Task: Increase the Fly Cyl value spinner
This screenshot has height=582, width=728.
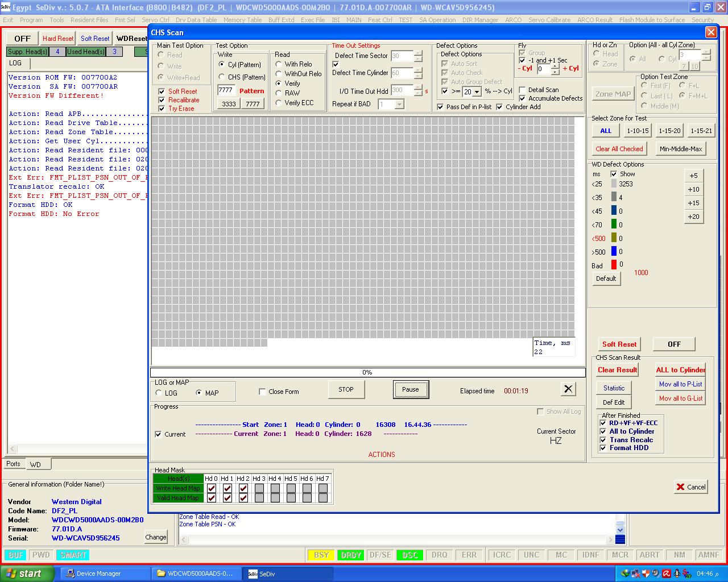Action: (556, 66)
